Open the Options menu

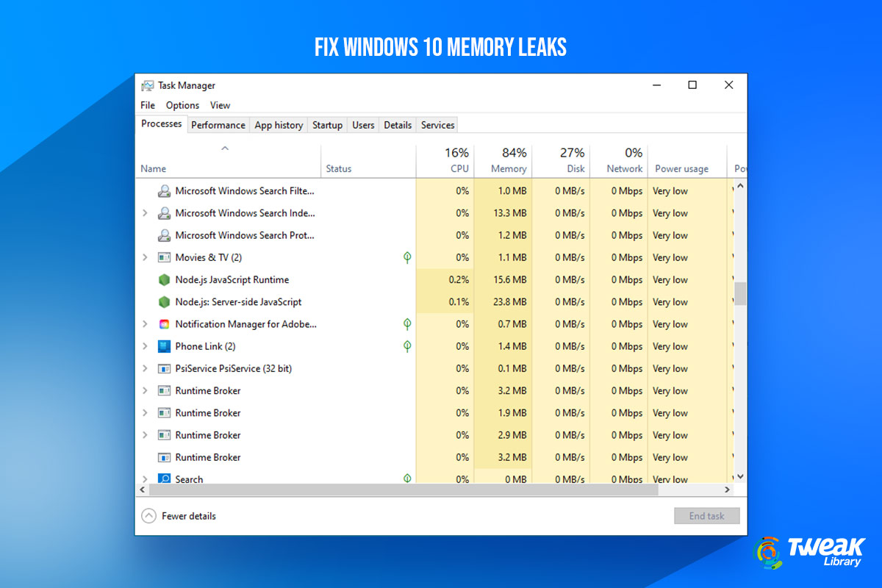click(x=182, y=105)
